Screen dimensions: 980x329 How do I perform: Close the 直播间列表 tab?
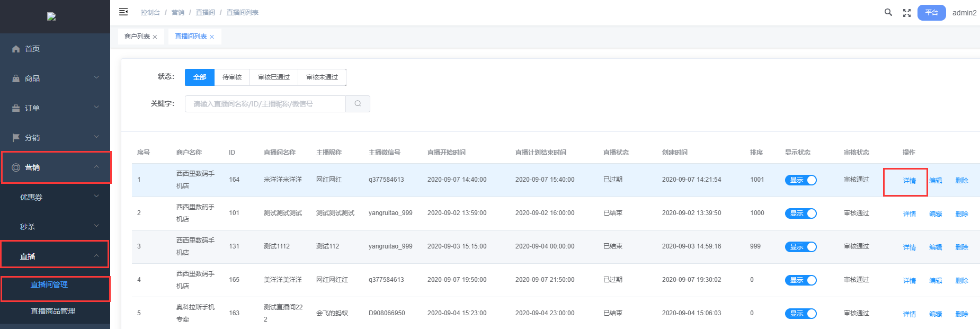pyautogui.click(x=212, y=37)
